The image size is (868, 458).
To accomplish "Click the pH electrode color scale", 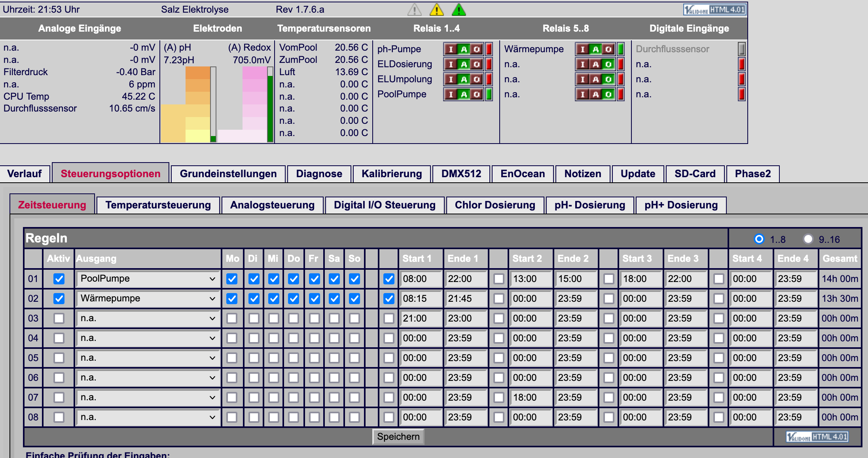I will point(186,104).
